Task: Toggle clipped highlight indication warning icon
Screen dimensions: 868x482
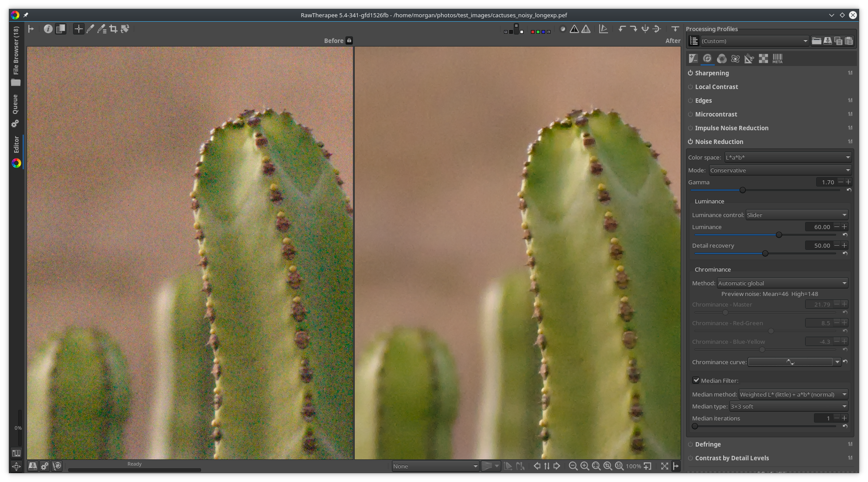Action: 586,29
